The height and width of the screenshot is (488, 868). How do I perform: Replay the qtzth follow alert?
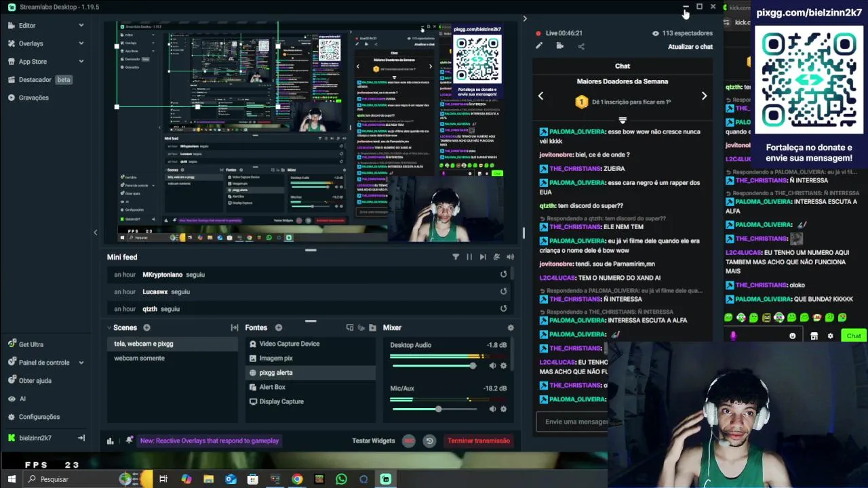click(503, 308)
